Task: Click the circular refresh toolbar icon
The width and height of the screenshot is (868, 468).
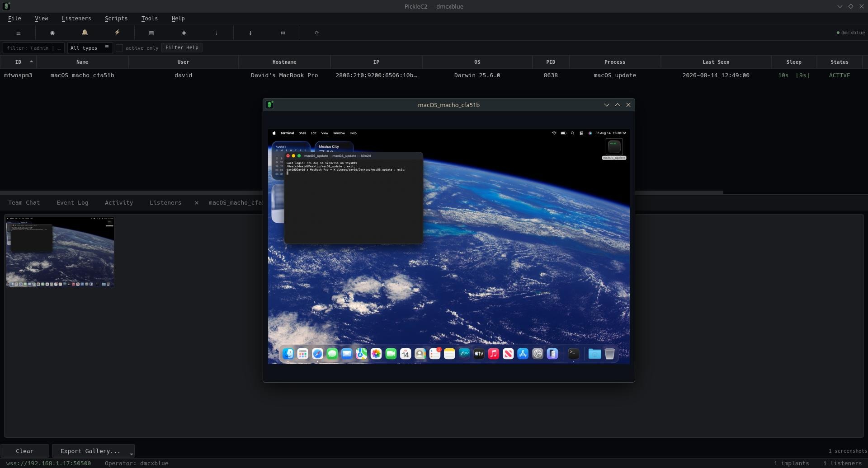Action: click(x=317, y=33)
